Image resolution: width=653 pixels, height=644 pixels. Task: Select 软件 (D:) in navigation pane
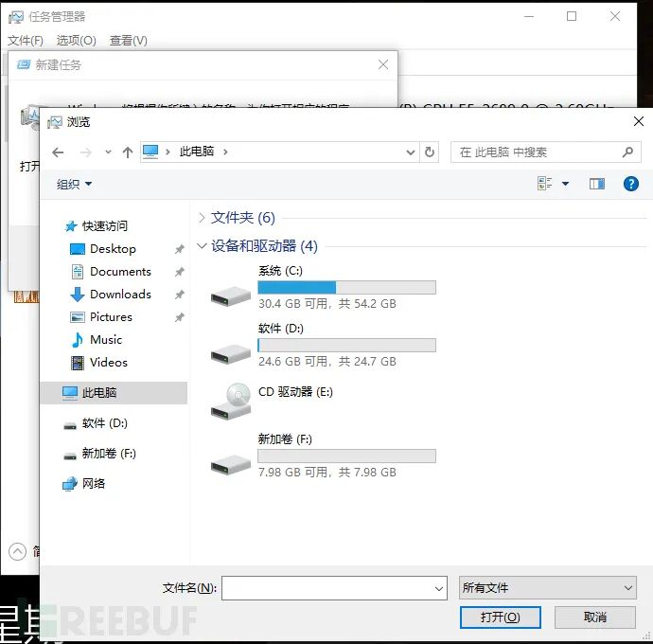[95, 423]
